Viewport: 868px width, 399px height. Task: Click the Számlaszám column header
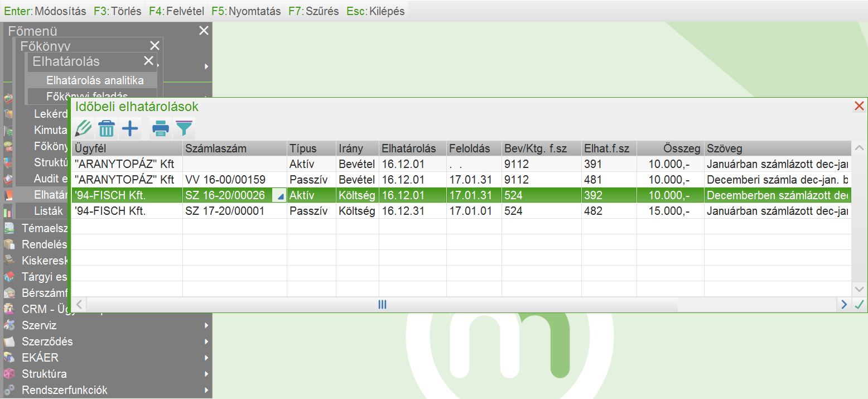click(235, 148)
